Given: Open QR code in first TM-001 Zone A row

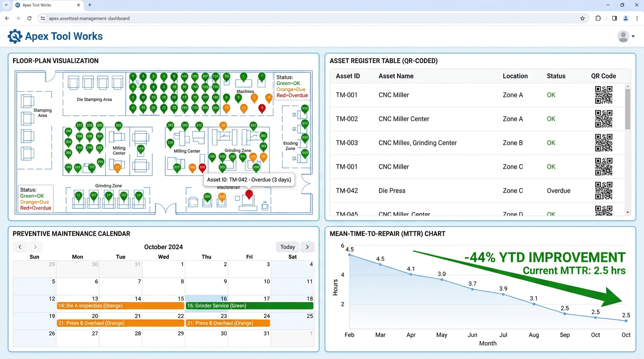Looking at the screenshot, I should tap(603, 95).
